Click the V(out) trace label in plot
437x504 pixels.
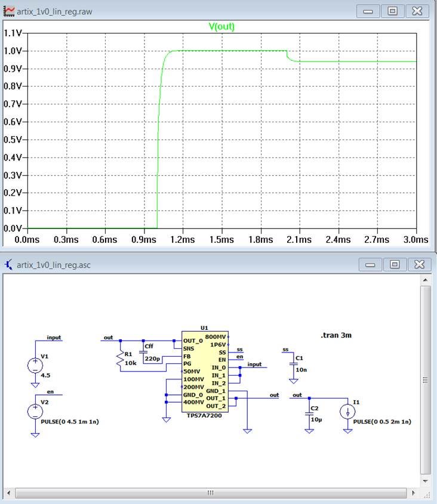tap(221, 26)
